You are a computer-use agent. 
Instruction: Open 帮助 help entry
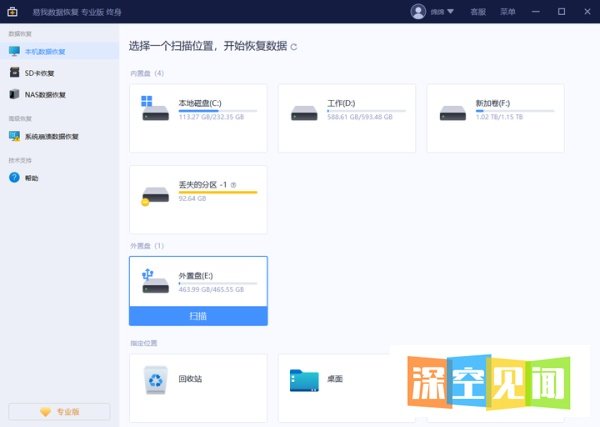tap(31, 178)
